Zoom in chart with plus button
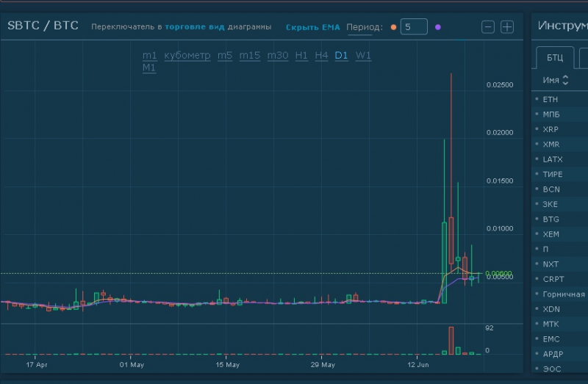The height and width of the screenshot is (384, 588). click(x=507, y=27)
